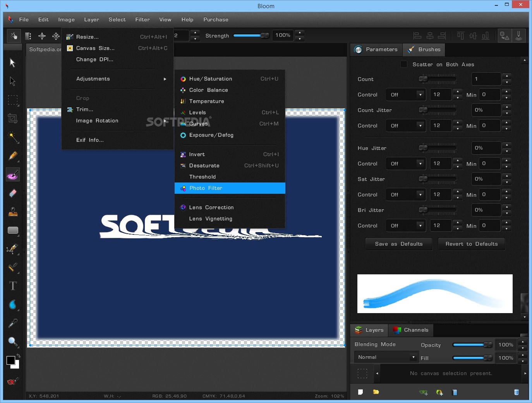Open Count Control Off dropdown

(x=406, y=95)
